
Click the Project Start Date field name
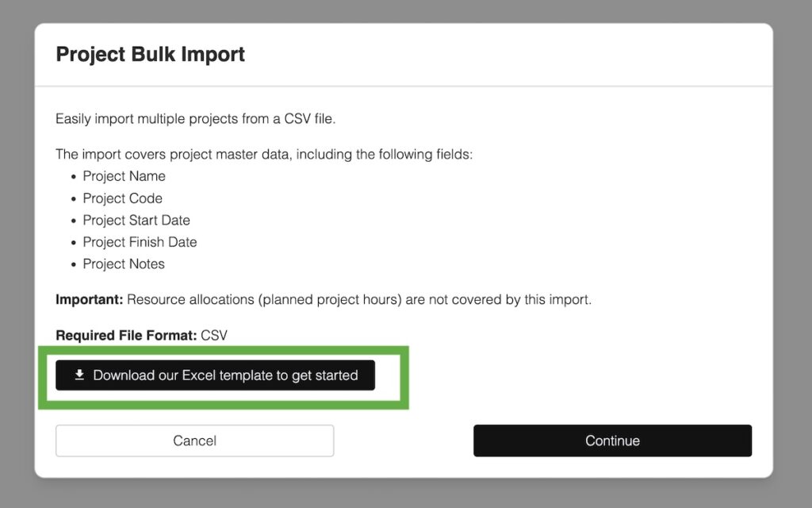pos(136,220)
